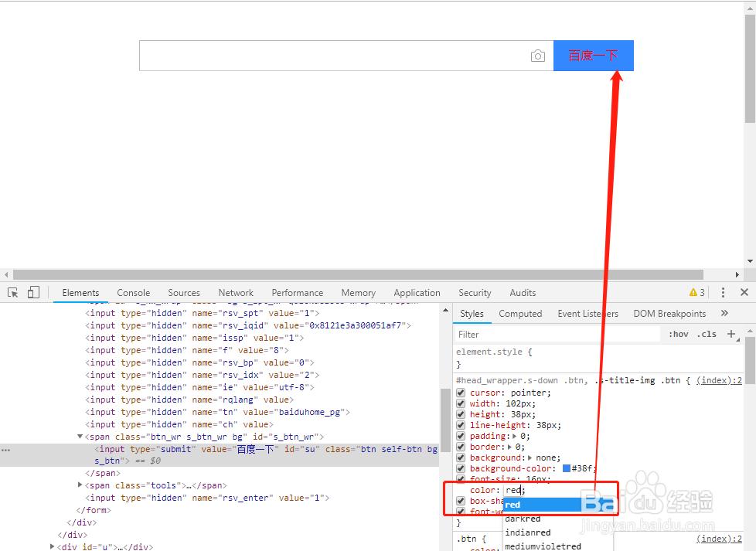Uncheck the padding property checkbox
The height and width of the screenshot is (551, 756).
pos(461,436)
